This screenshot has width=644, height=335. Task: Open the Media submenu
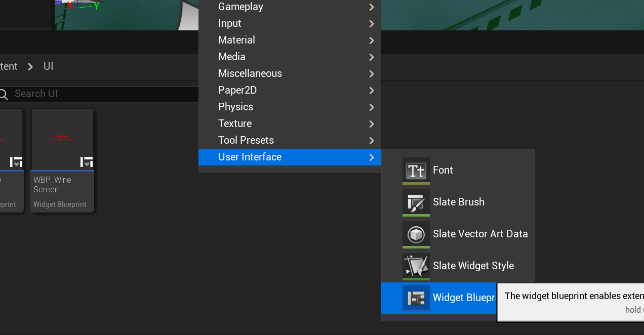pos(290,57)
